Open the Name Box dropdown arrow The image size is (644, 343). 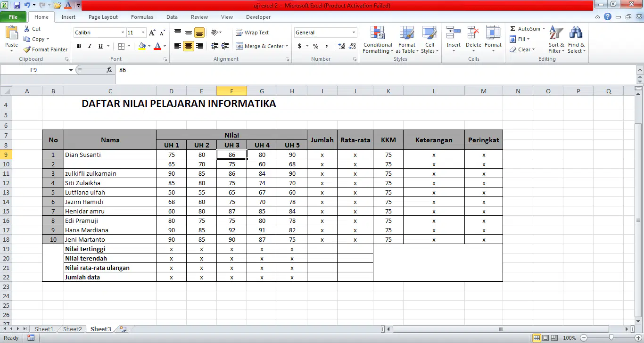(x=71, y=70)
